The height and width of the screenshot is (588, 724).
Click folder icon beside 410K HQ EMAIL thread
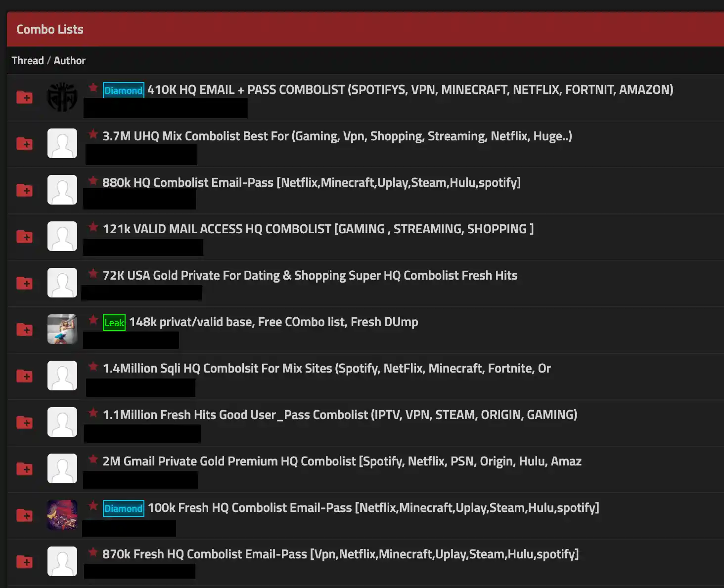point(24,97)
